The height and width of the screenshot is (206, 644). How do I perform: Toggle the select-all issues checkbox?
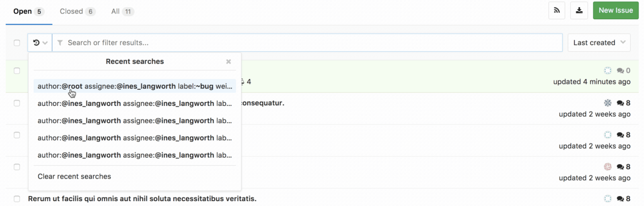[x=17, y=43]
